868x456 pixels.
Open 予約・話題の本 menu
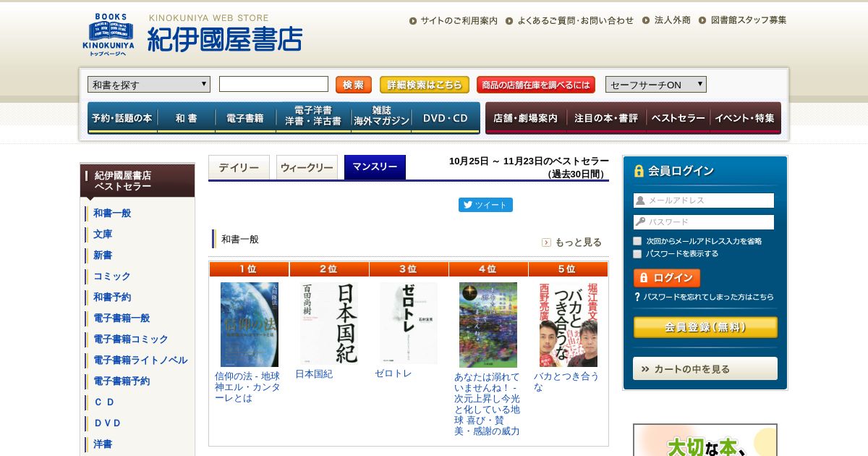click(x=122, y=118)
